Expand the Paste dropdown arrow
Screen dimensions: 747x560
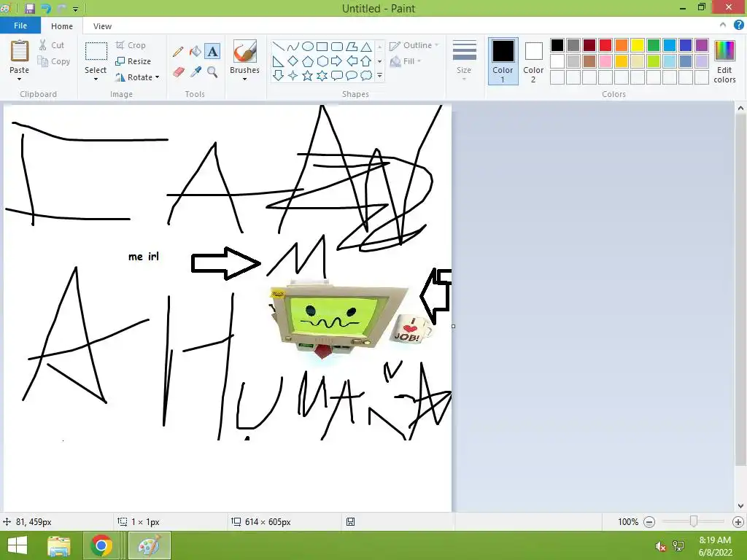(x=19, y=79)
